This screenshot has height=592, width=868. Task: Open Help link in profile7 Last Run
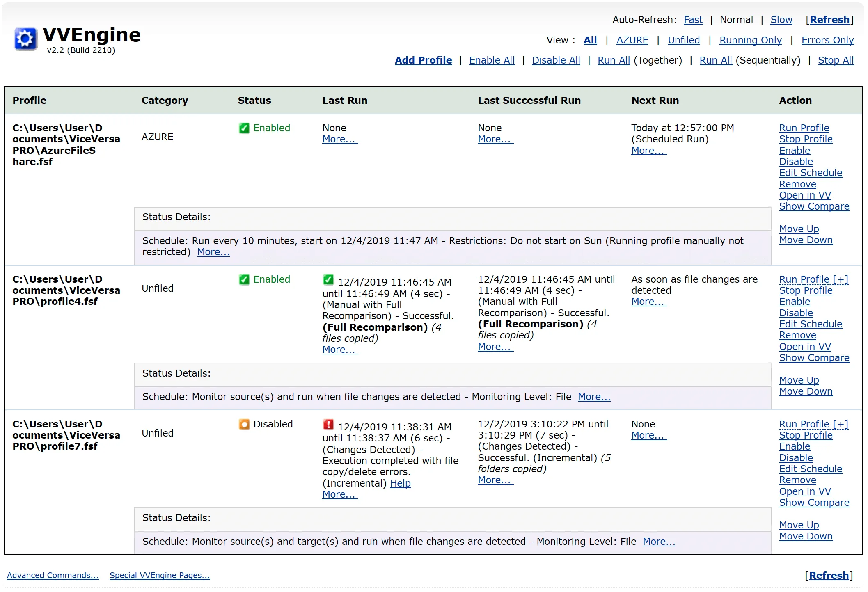tap(400, 483)
